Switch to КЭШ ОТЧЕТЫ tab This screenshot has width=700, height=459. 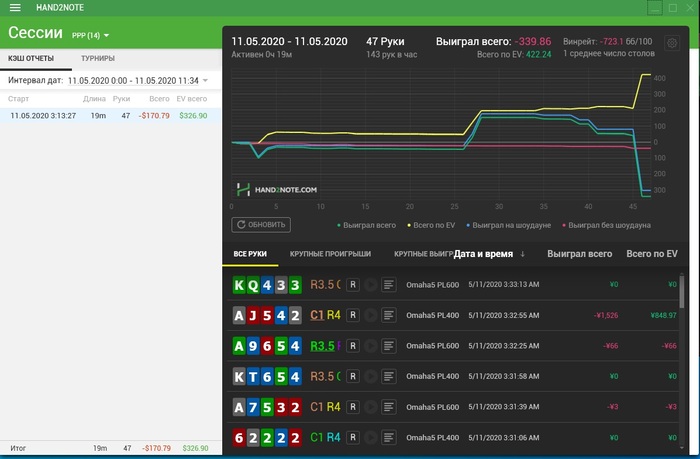click(x=31, y=58)
